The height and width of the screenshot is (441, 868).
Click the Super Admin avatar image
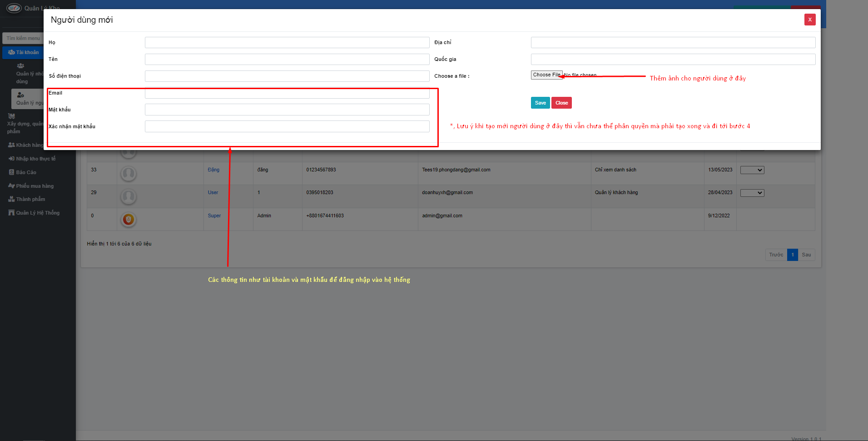pos(129,220)
